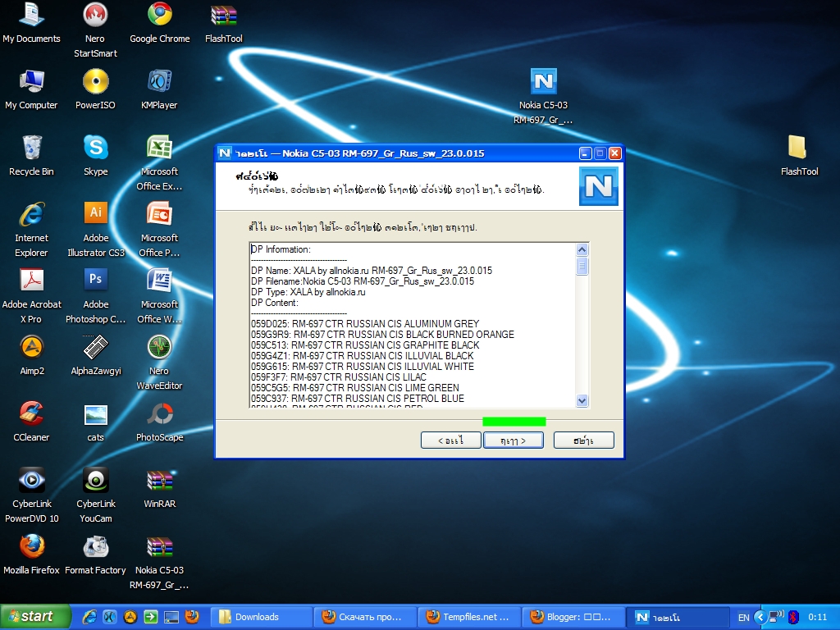Open Nokia C5-03 RM-697 archive on desktop
The height and width of the screenshot is (630, 840).
point(159,561)
